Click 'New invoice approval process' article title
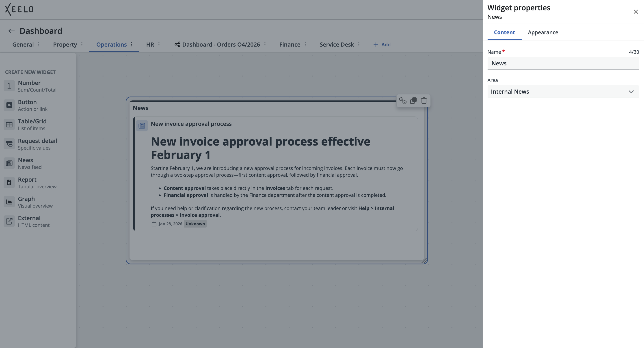Image resolution: width=644 pixels, height=348 pixels. pos(191,124)
